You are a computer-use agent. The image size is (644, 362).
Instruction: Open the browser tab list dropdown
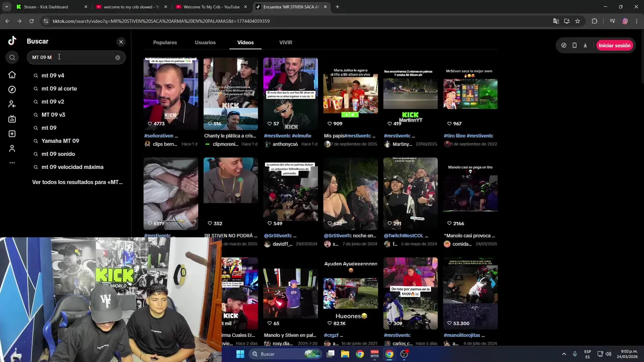pos(7,7)
